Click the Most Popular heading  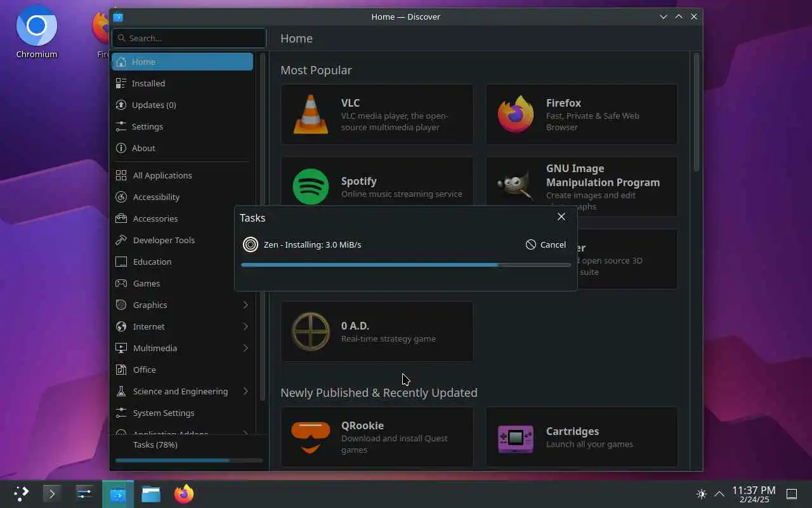[316, 70]
